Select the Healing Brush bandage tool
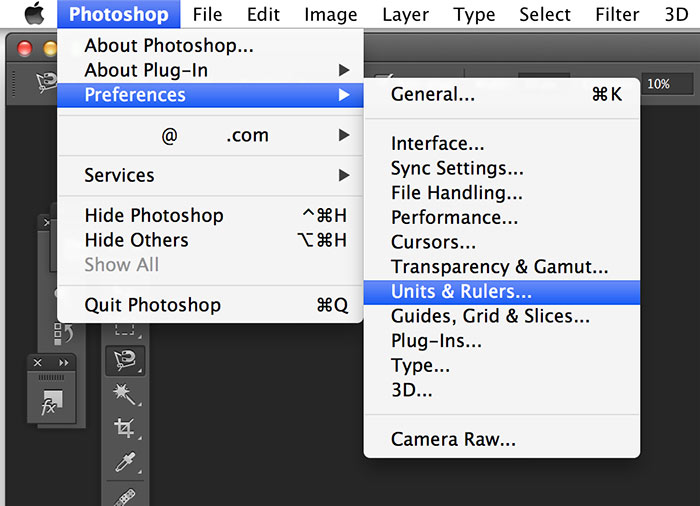700x506 pixels. (x=125, y=496)
